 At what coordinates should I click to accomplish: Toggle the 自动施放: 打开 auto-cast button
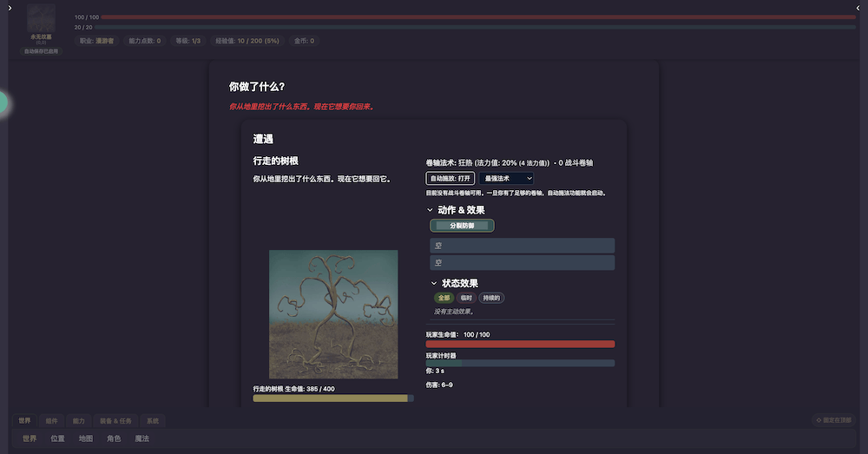pos(450,178)
